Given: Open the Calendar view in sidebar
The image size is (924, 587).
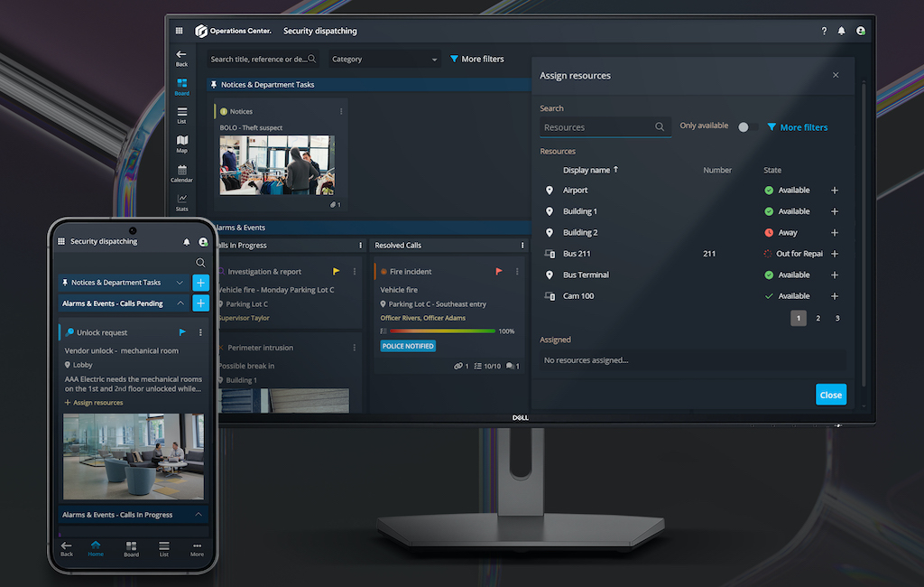Looking at the screenshot, I should (x=182, y=172).
